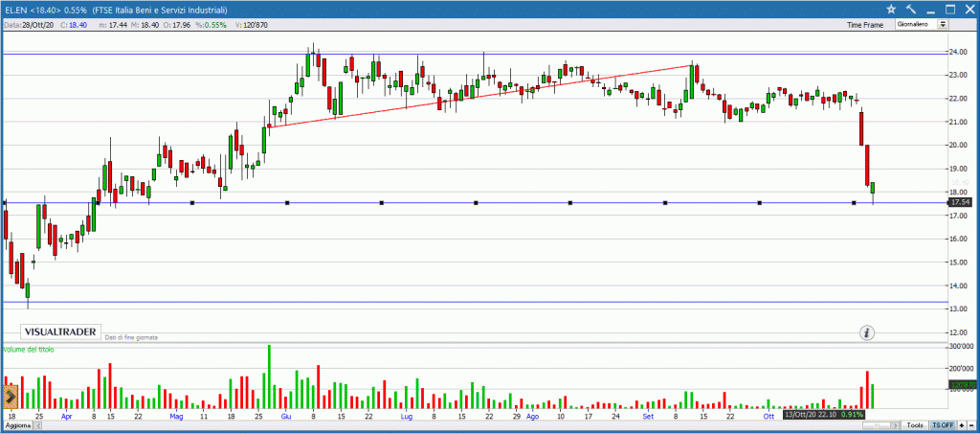Click the EL.EN title bar text
Viewport: 980px width, 434px height.
[116, 10]
